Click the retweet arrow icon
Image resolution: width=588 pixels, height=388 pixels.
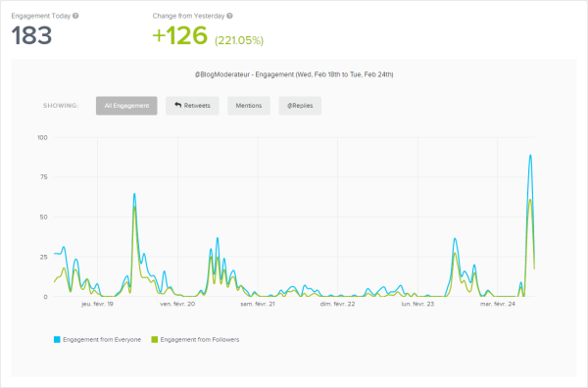click(177, 106)
